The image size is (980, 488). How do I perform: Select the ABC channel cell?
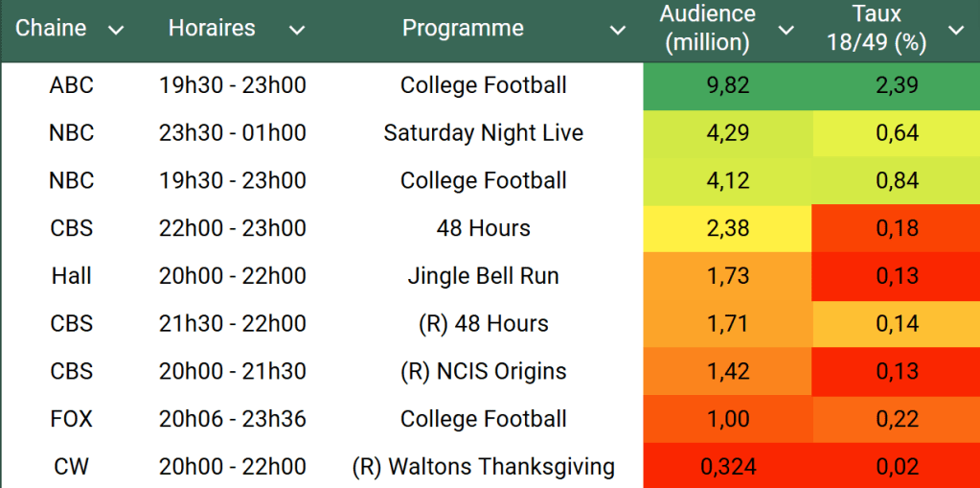(72, 85)
